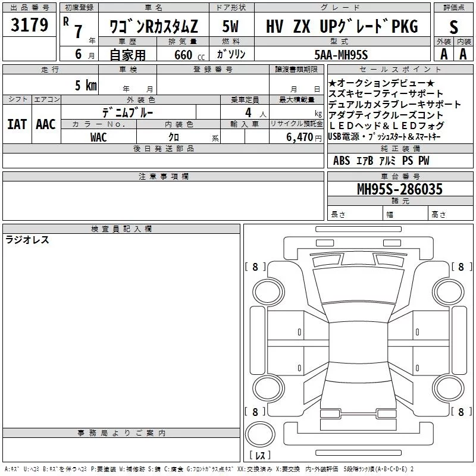Click air conditioner type AAC

click(46, 124)
